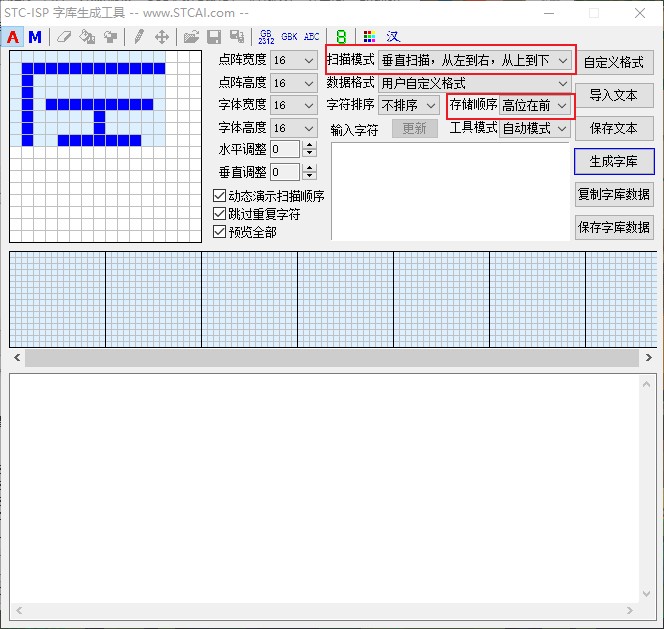The image size is (664, 629).
Task: Click the 导入文本 button
Action: 614,95
